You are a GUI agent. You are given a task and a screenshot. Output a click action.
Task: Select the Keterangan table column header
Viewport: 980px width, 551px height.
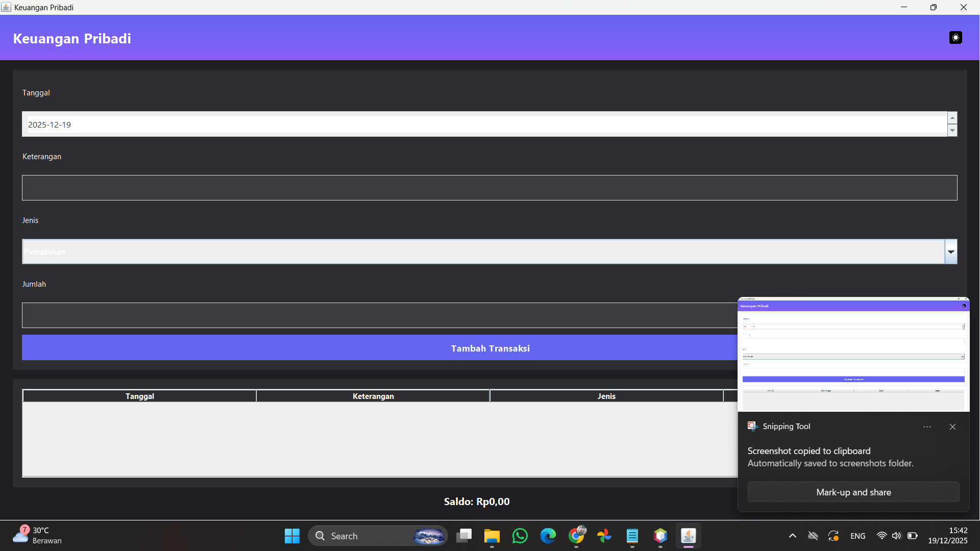[373, 396]
